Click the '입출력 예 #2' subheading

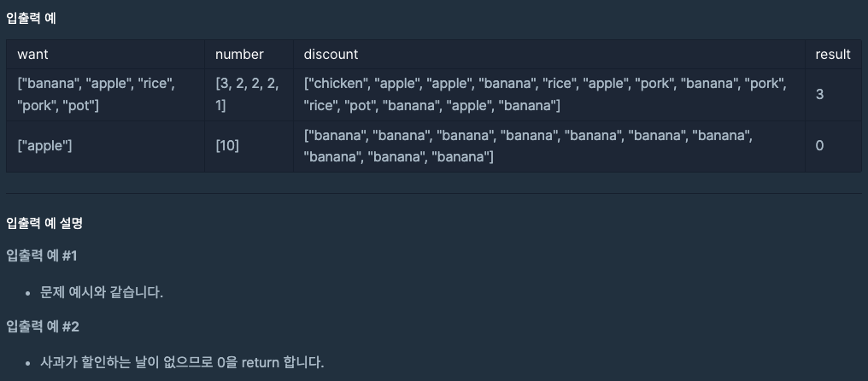coord(43,325)
